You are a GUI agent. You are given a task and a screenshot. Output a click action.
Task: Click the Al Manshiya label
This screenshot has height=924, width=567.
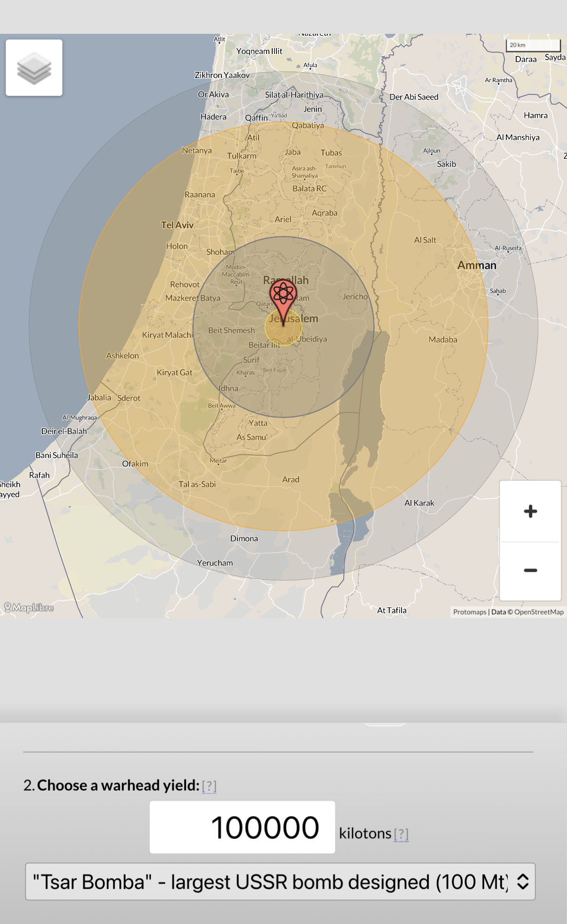[518, 137]
